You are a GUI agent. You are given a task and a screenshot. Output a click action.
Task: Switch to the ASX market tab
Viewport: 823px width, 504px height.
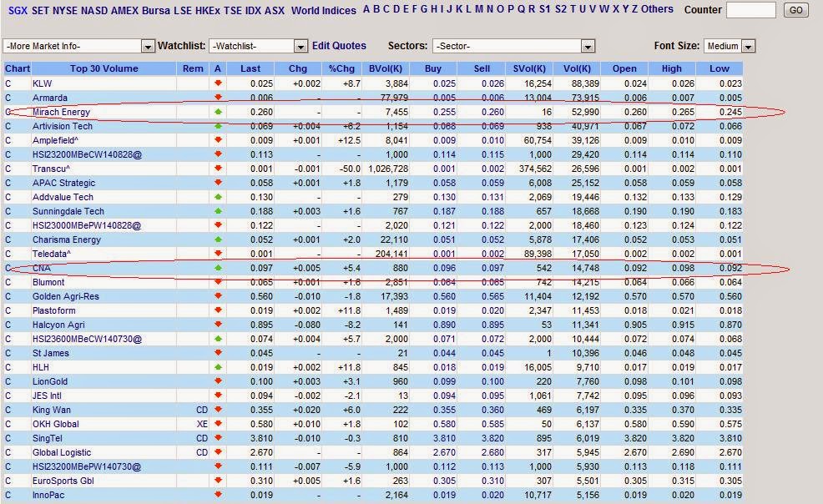(x=275, y=10)
